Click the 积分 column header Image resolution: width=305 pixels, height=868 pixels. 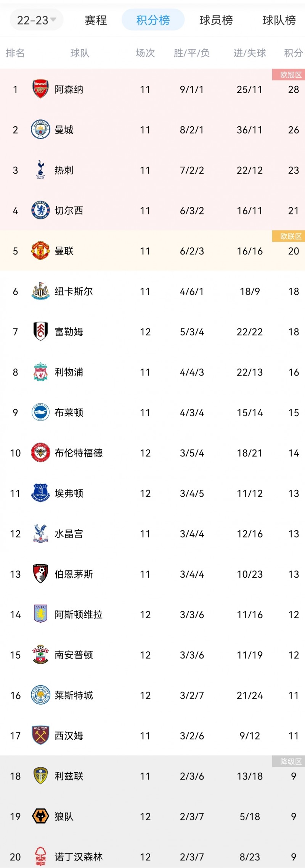[x=293, y=53]
